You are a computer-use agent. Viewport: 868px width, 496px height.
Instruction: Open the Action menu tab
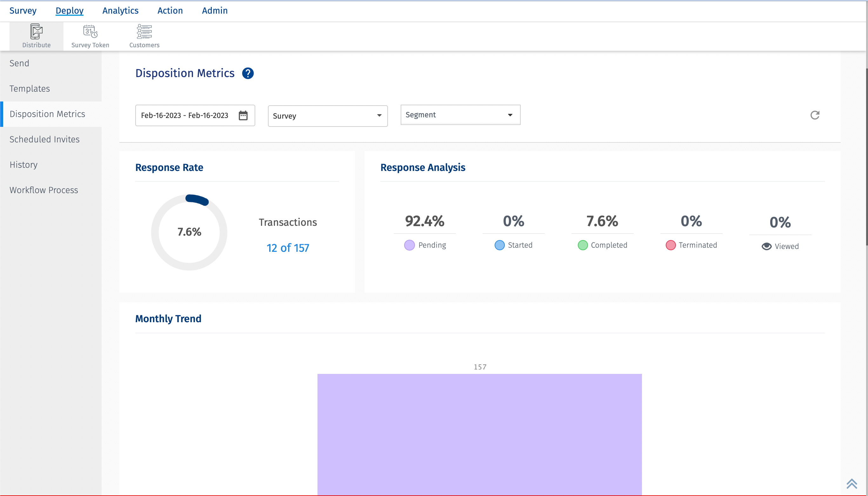tap(170, 10)
